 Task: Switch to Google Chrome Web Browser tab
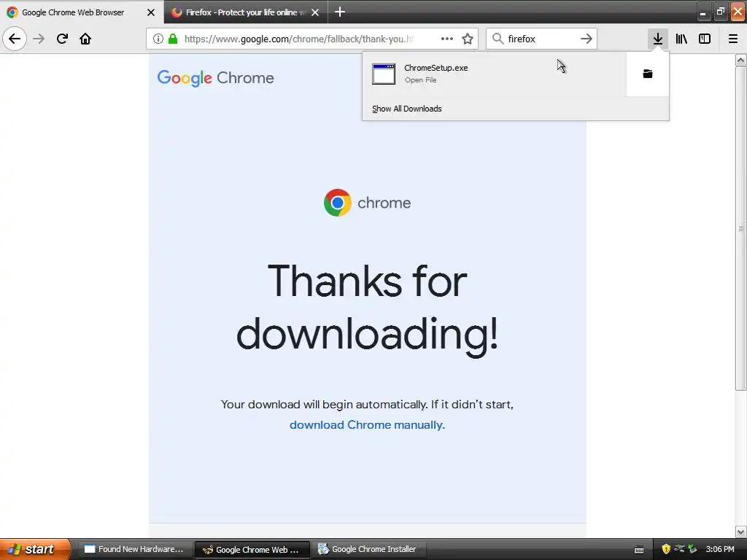point(82,12)
